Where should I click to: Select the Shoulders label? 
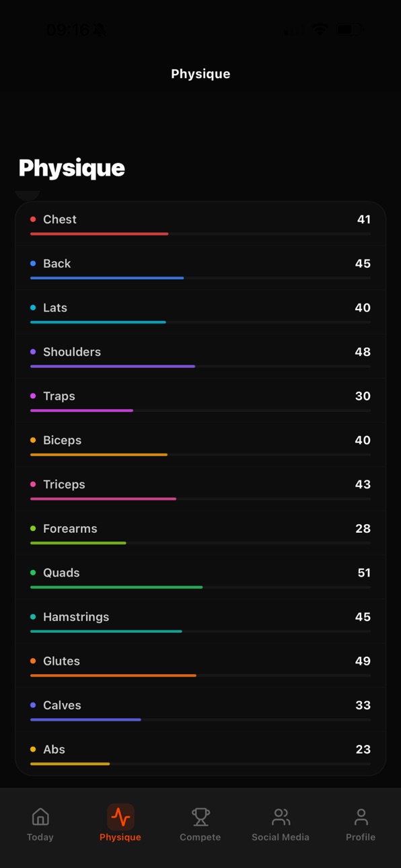tap(72, 352)
